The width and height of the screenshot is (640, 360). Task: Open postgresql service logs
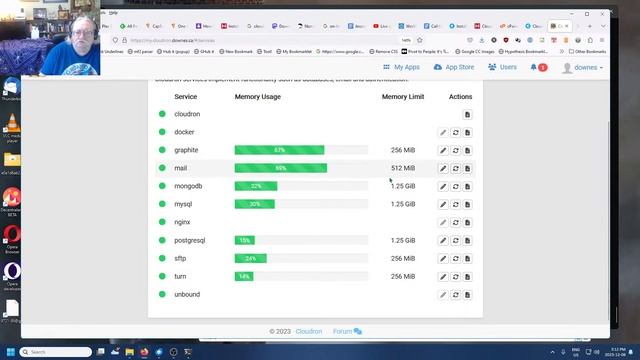(x=467, y=240)
